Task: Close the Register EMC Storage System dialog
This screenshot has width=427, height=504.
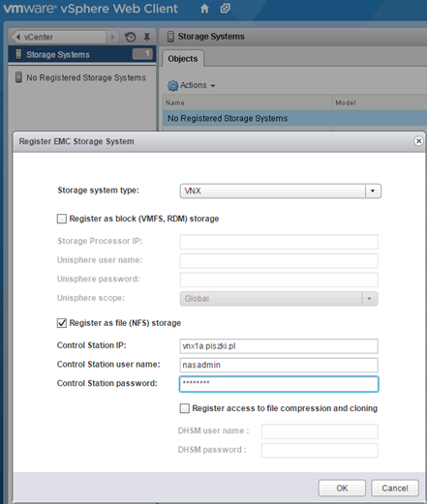Action: click(x=418, y=141)
